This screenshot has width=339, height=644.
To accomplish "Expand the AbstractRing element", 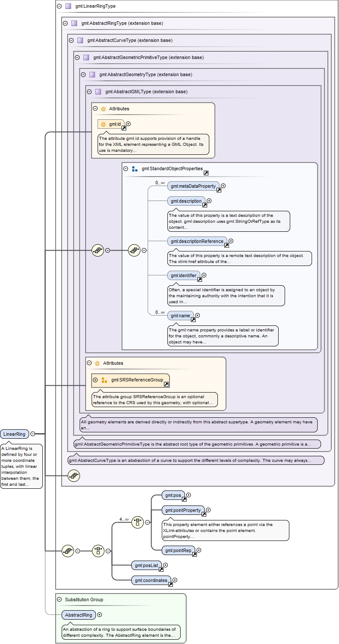I will [x=99, y=615].
